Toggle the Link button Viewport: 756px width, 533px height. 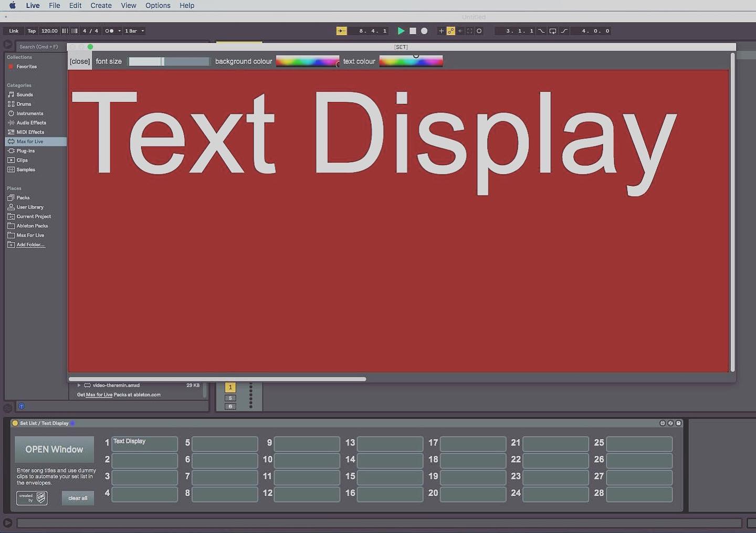point(14,31)
